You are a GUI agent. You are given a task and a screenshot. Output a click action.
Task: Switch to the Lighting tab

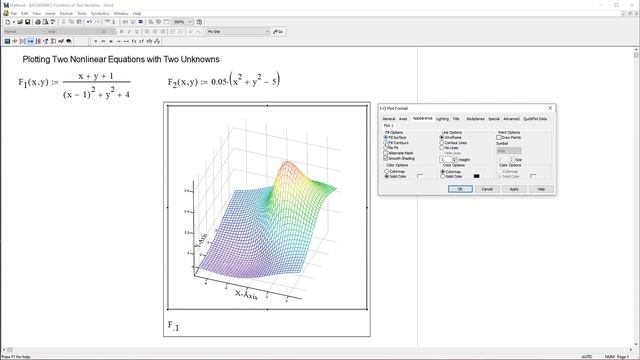pos(442,119)
